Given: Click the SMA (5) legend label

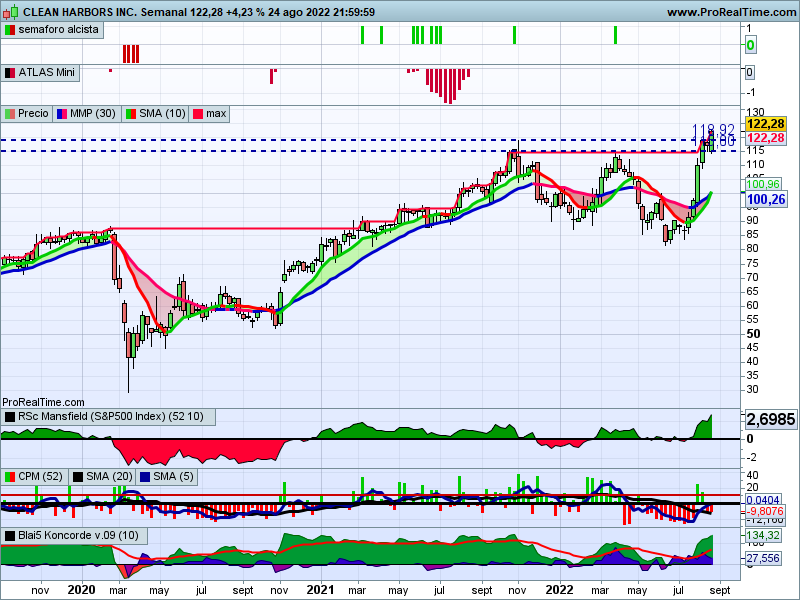Looking at the screenshot, I should coord(166,477).
